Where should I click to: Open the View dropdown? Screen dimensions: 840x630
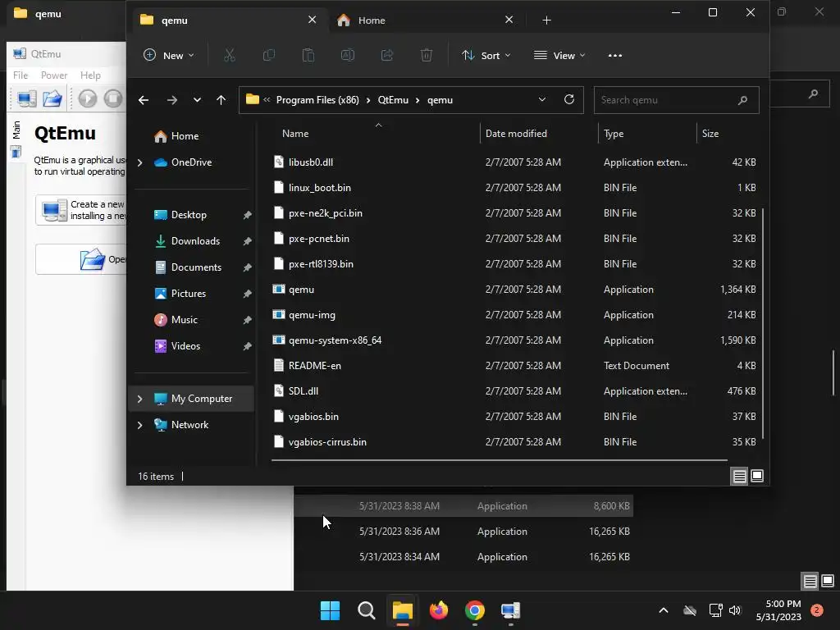559,55
